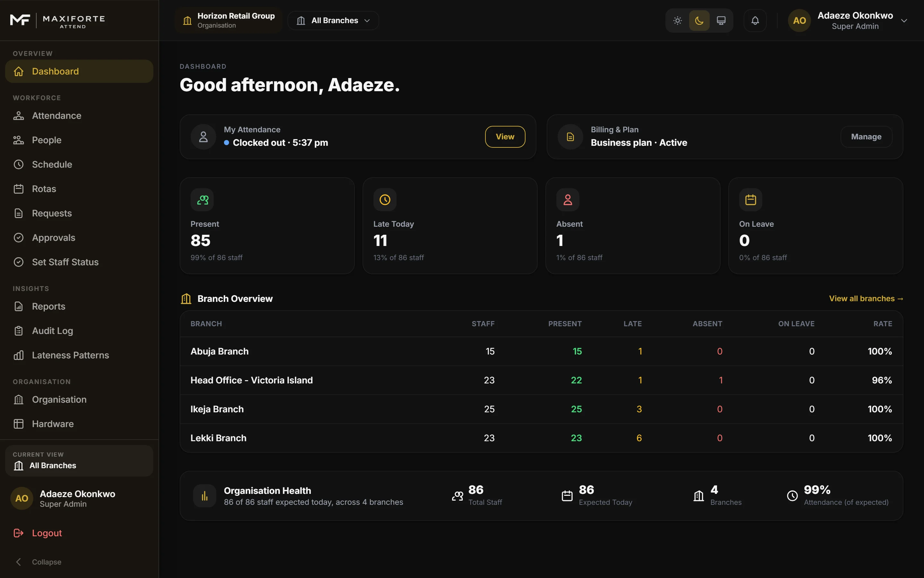The height and width of the screenshot is (578, 924).
Task: Expand the All Branches dropdown
Action: (x=333, y=21)
